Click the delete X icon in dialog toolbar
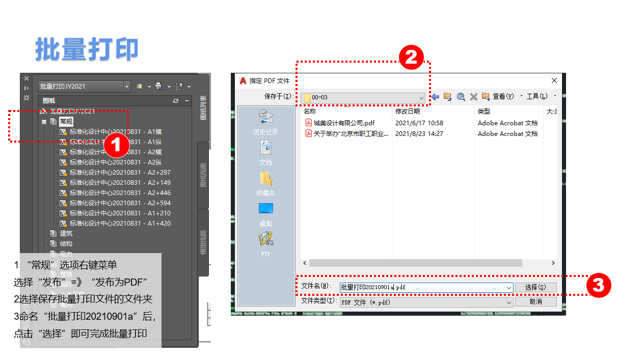 coord(473,97)
